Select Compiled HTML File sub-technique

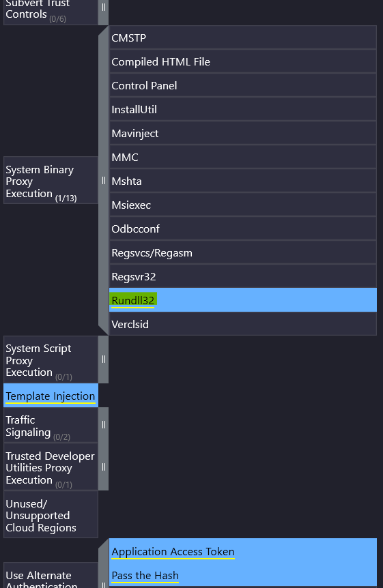(243, 61)
